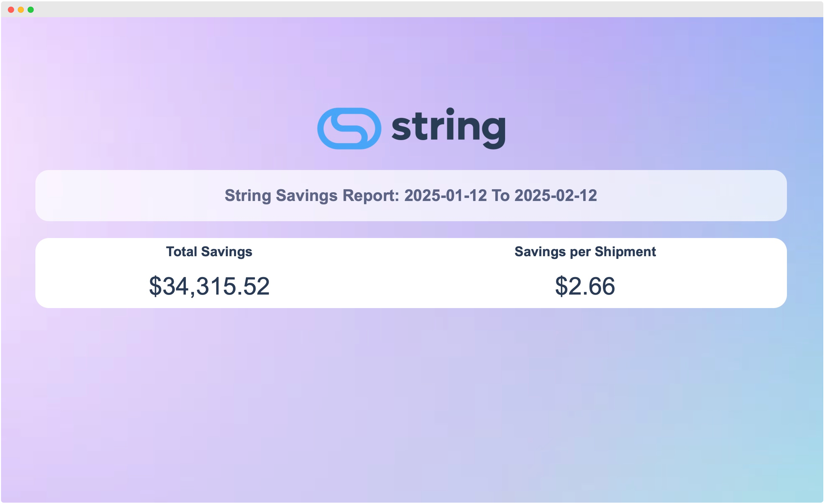Click the word "Report:" in the banner
Viewport: 826px width, 504px height.
tap(371, 196)
